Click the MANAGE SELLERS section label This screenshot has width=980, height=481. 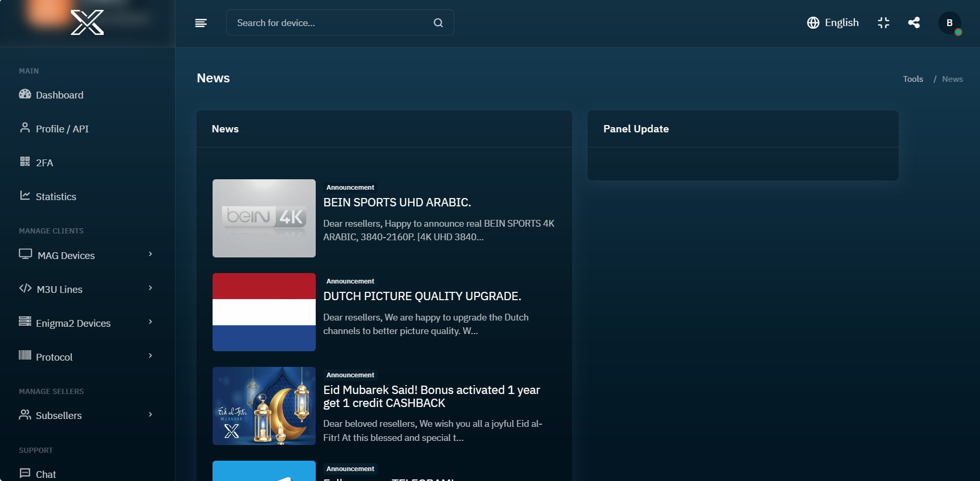click(x=51, y=391)
